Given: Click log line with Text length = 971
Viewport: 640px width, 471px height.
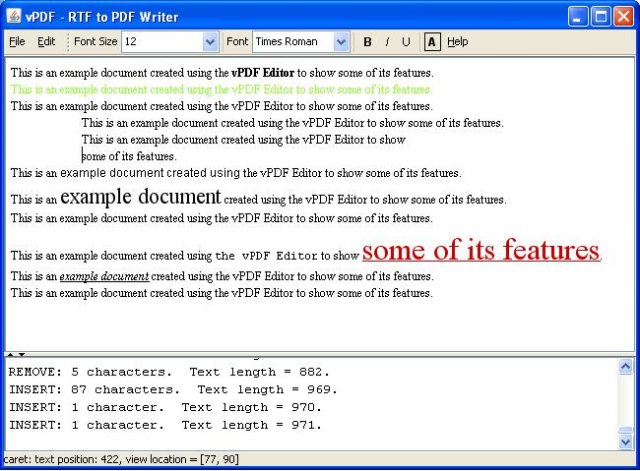Looking at the screenshot, I should click(x=165, y=425).
